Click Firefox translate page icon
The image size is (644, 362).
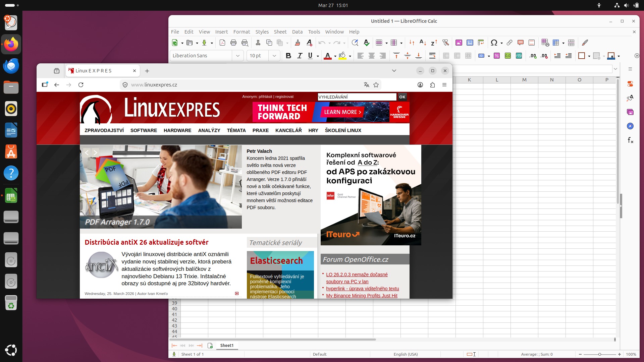[366, 85]
